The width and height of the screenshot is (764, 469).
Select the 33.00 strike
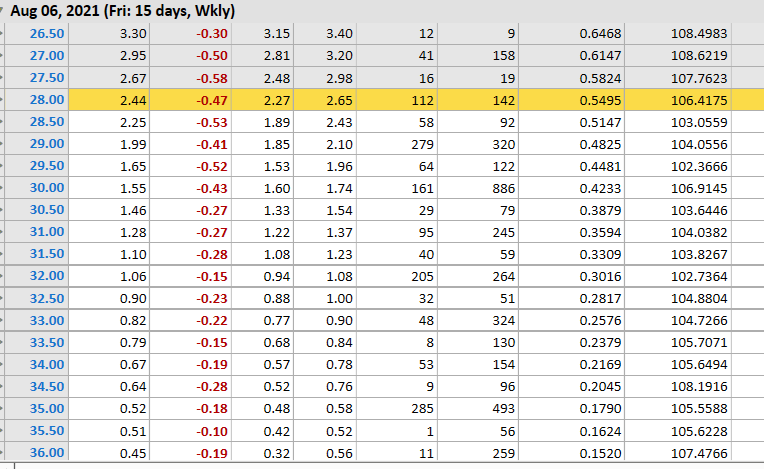click(x=47, y=320)
